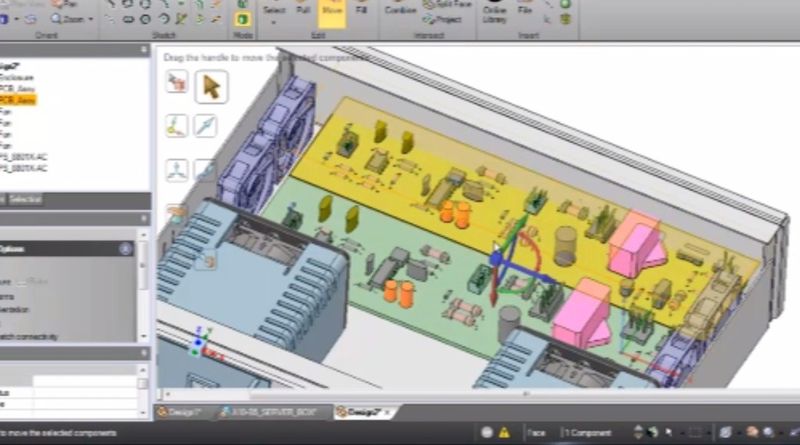Pin the Properties panel

[x=143, y=353]
